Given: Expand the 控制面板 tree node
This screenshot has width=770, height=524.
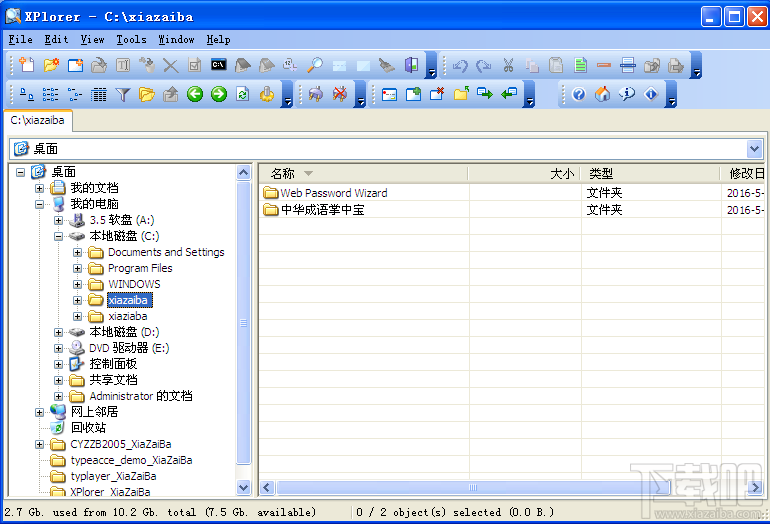Looking at the screenshot, I should click(x=58, y=364).
